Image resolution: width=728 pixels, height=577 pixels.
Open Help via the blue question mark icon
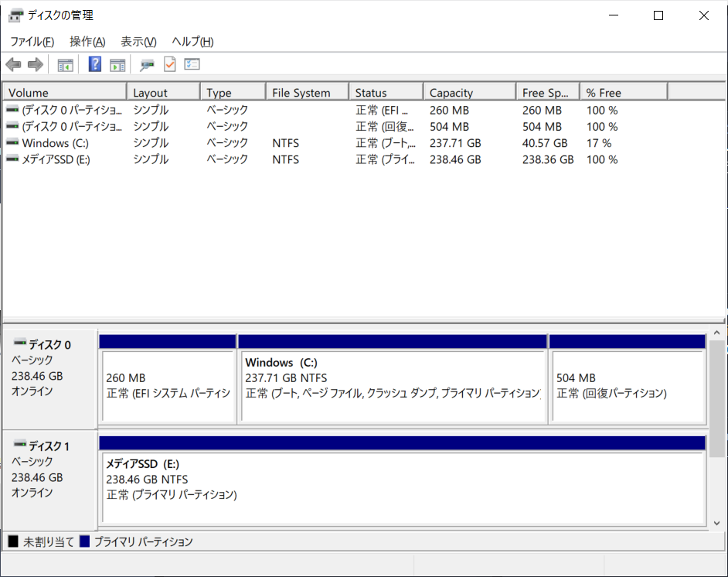[x=95, y=65]
